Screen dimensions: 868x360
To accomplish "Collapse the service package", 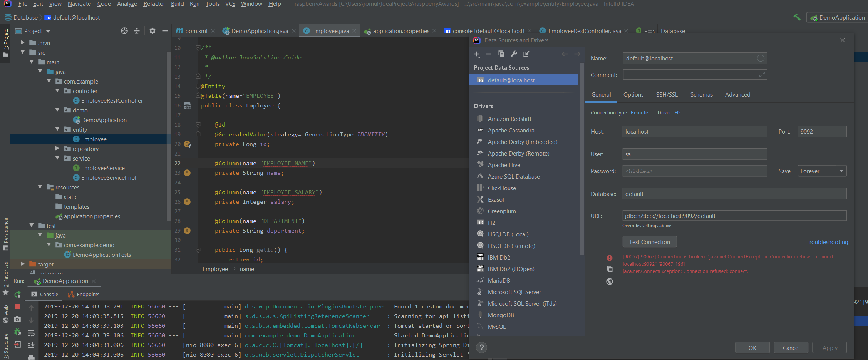I will point(57,158).
